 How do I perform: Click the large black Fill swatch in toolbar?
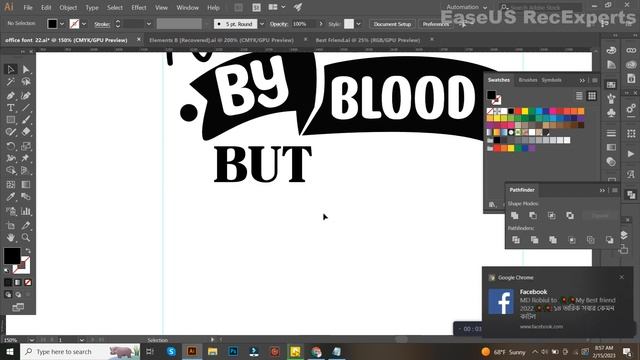(x=12, y=256)
